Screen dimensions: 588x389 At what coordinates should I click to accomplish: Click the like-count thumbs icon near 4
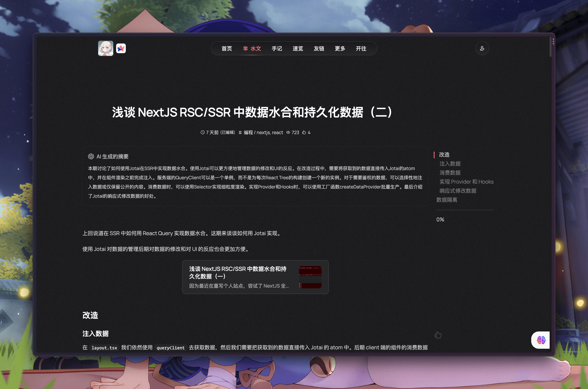304,132
